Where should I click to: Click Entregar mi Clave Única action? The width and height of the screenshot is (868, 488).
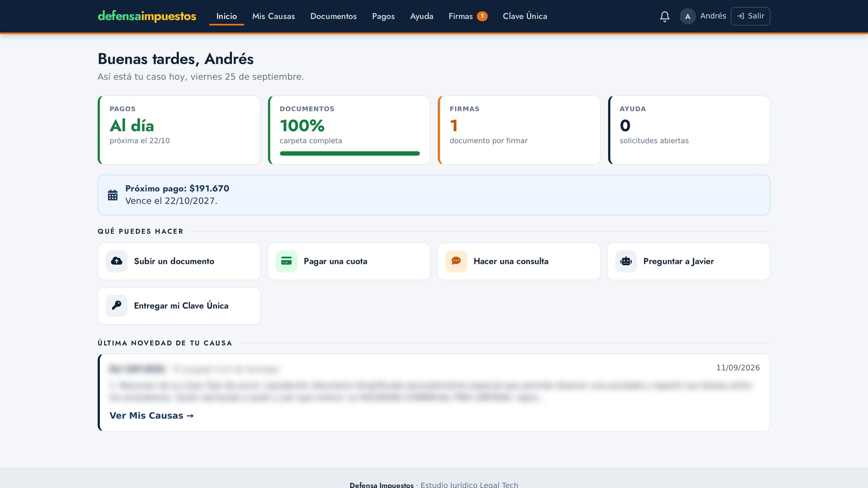pyautogui.click(x=179, y=305)
